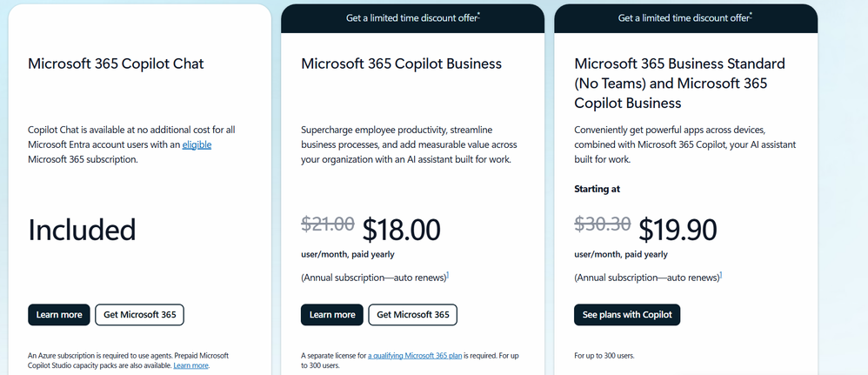Open footnote 1 after auto renews in Copilot Business card
868x375 pixels.
tap(448, 275)
